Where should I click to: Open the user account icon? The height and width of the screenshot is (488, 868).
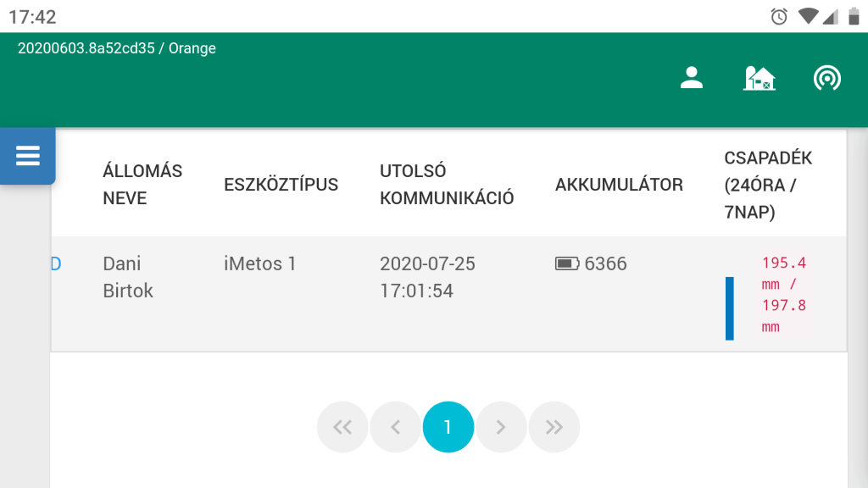(691, 78)
